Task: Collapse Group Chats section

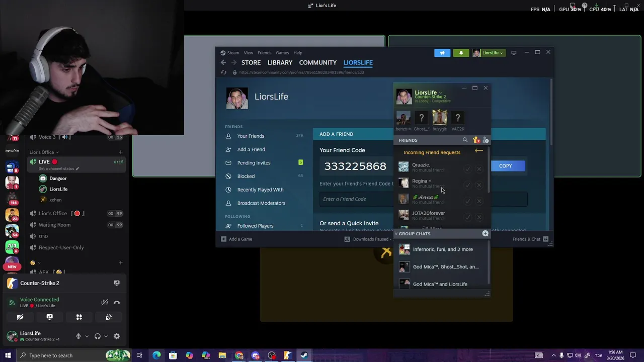Action: pyautogui.click(x=396, y=234)
